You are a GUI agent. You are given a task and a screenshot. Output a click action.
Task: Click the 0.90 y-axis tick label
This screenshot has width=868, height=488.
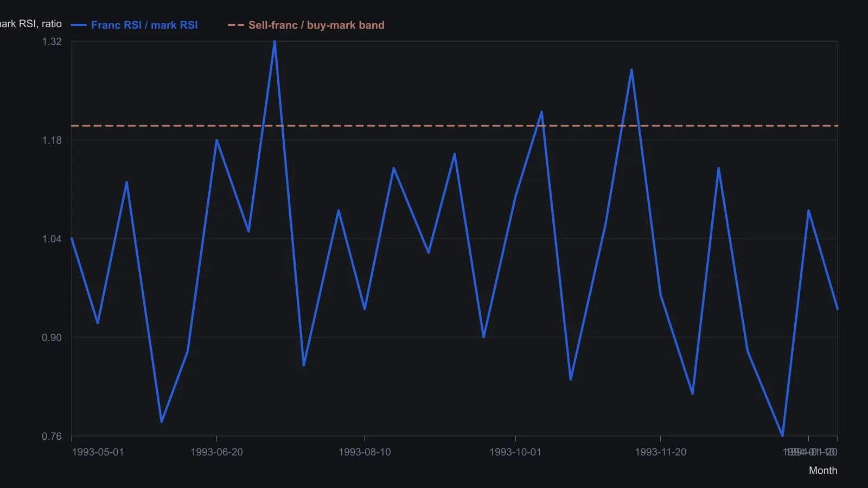(52, 338)
